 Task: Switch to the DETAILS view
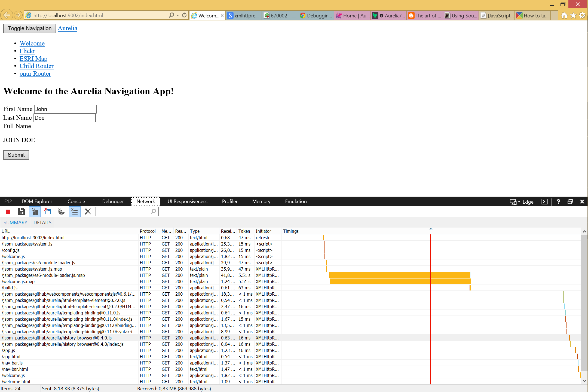point(42,222)
